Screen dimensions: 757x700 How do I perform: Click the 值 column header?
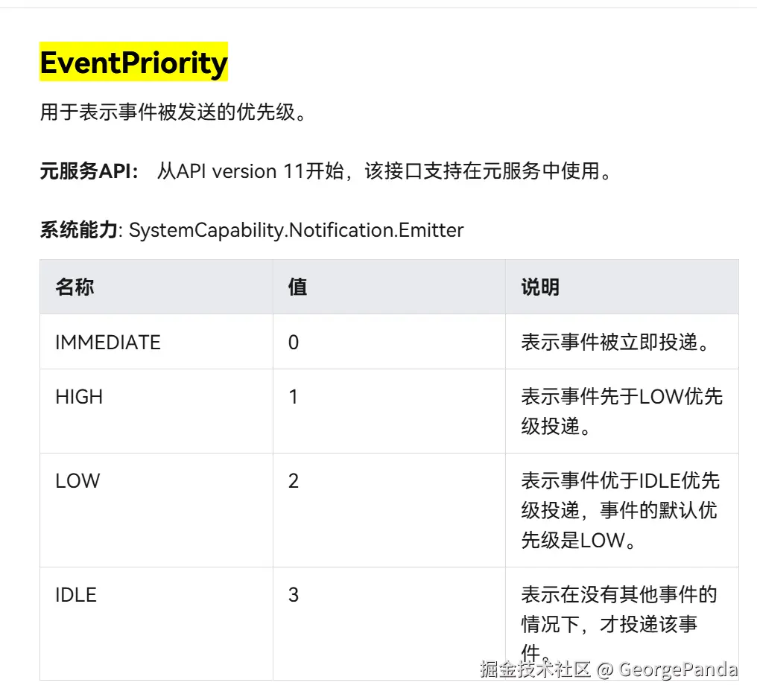[x=297, y=287]
